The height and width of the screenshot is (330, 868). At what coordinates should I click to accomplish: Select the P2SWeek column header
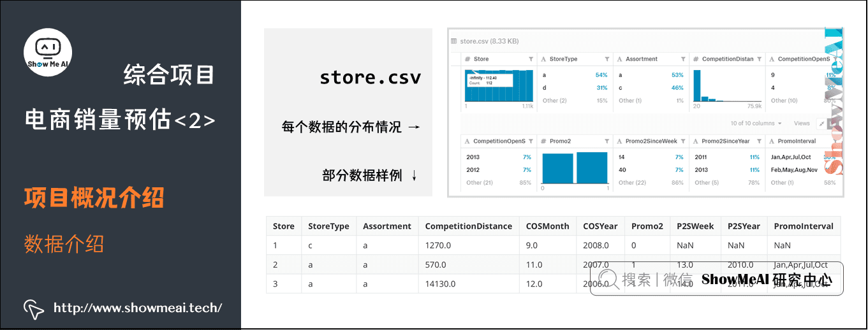[x=696, y=226]
